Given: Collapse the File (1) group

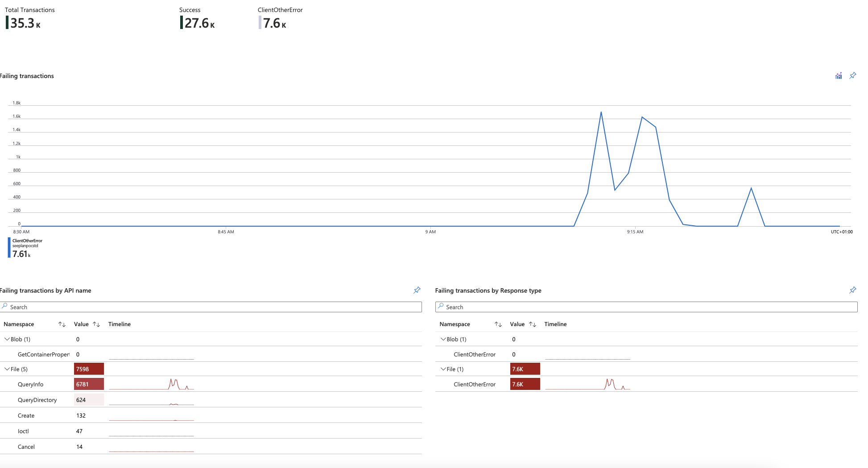Looking at the screenshot, I should [443, 369].
